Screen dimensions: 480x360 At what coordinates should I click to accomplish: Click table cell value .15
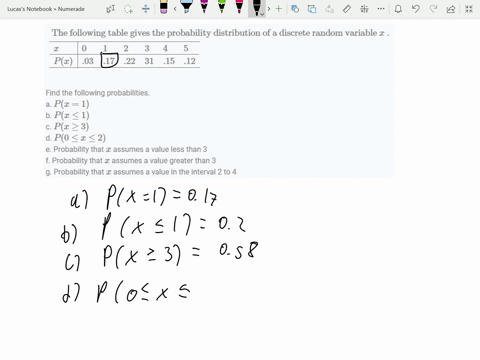169,61
